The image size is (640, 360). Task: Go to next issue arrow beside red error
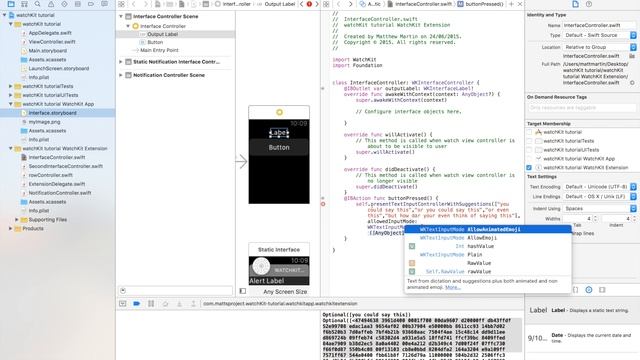(317, 4)
